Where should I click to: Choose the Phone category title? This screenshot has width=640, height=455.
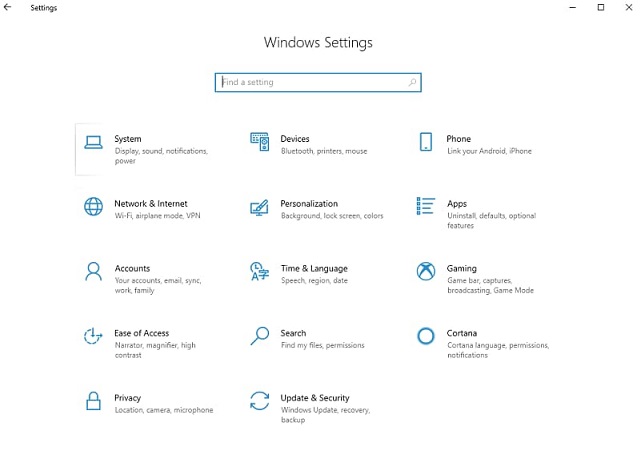click(x=459, y=139)
